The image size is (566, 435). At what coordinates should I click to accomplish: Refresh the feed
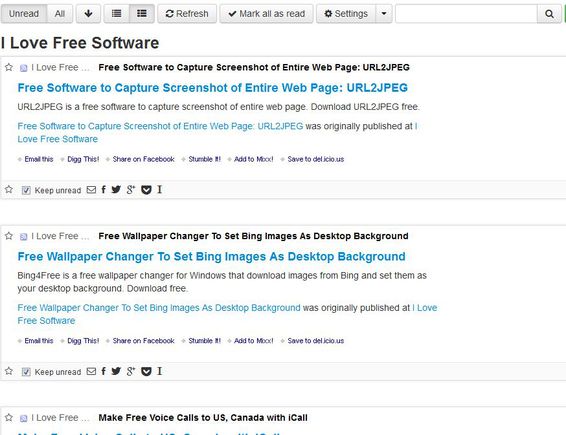(187, 14)
